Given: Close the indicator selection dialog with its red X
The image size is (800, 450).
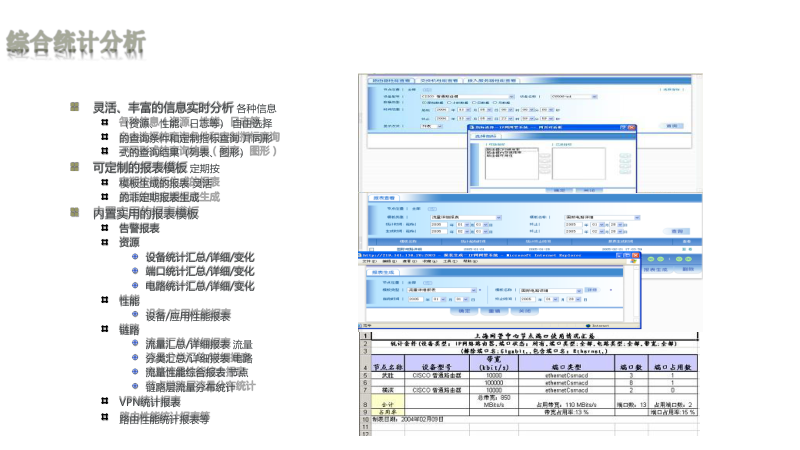Looking at the screenshot, I should tap(631, 128).
